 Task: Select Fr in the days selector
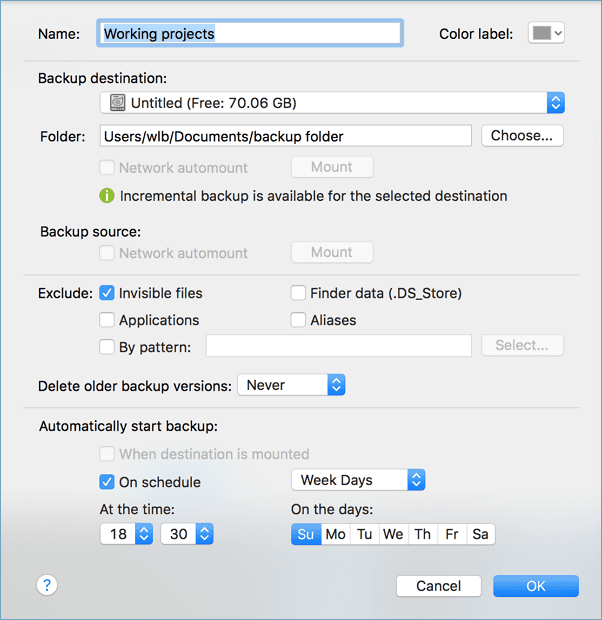coord(452,534)
